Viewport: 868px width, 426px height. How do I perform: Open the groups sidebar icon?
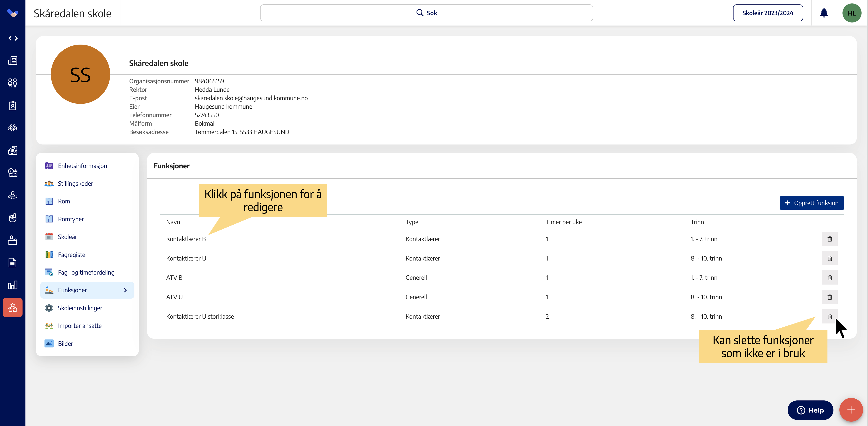tap(13, 128)
